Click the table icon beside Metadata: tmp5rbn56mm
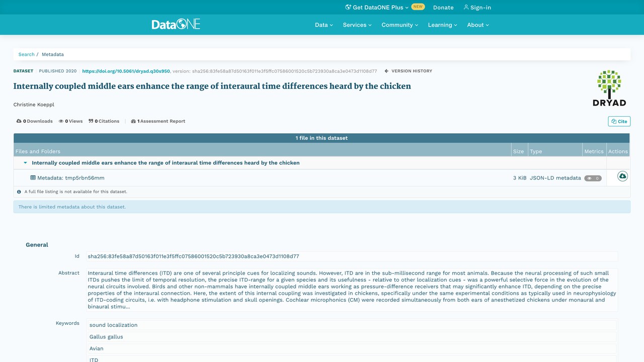The image size is (644, 362). pyautogui.click(x=33, y=178)
